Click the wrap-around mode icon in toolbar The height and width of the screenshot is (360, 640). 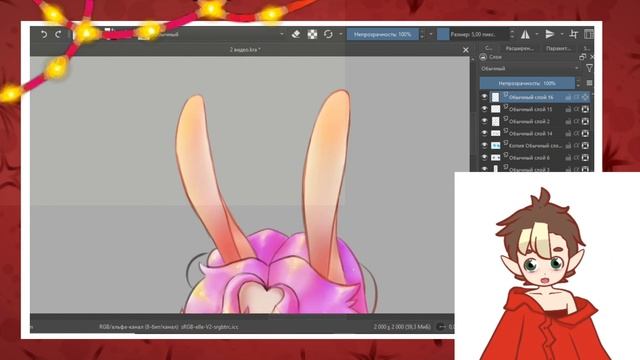573,34
